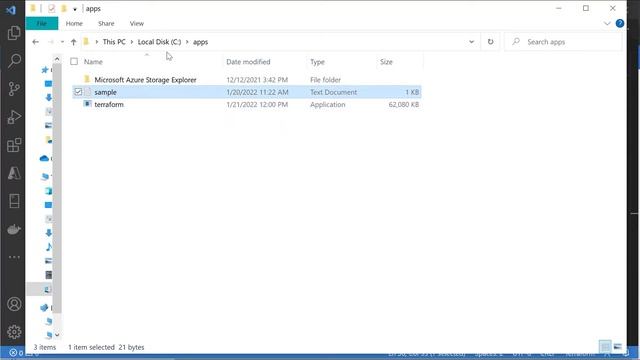Refresh the apps folder
Image resolution: width=640 pixels, height=360 pixels.
[490, 42]
